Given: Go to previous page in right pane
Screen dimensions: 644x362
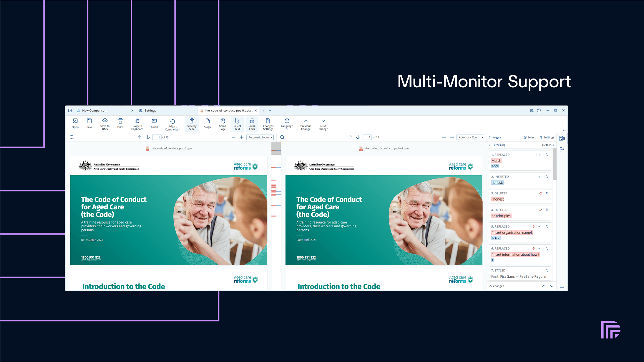Looking at the screenshot, I should (350, 137).
